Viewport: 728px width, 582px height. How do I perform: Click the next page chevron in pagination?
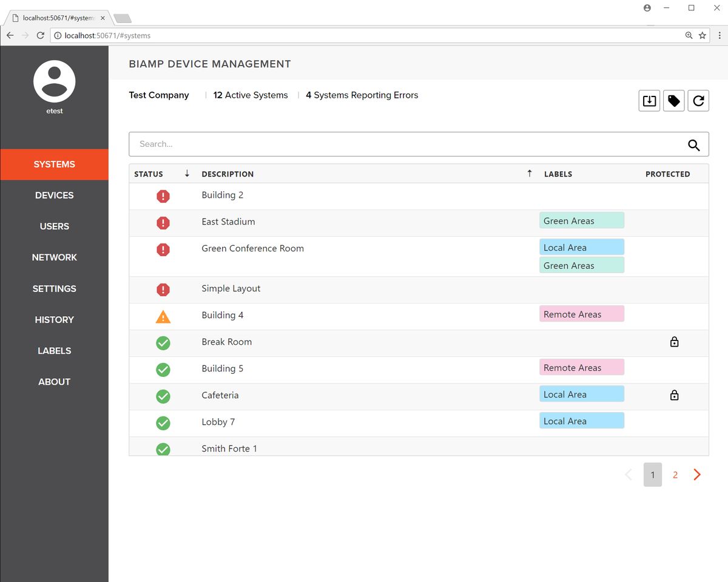click(x=696, y=475)
